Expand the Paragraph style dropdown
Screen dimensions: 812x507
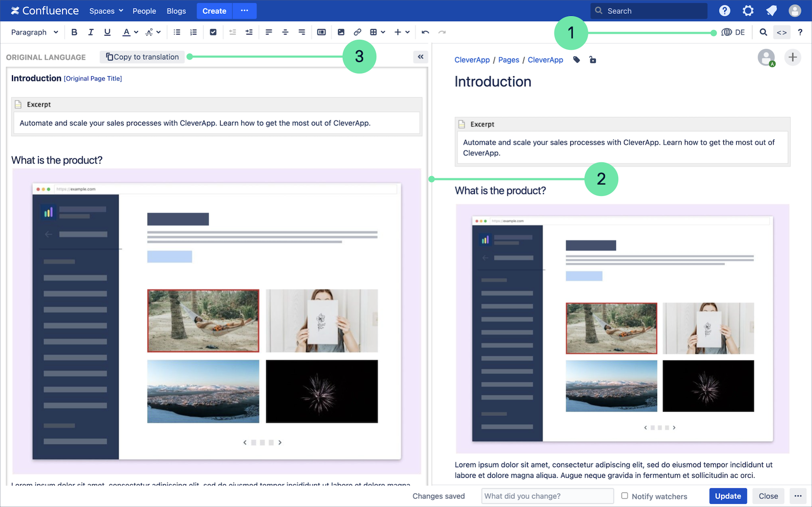point(35,32)
